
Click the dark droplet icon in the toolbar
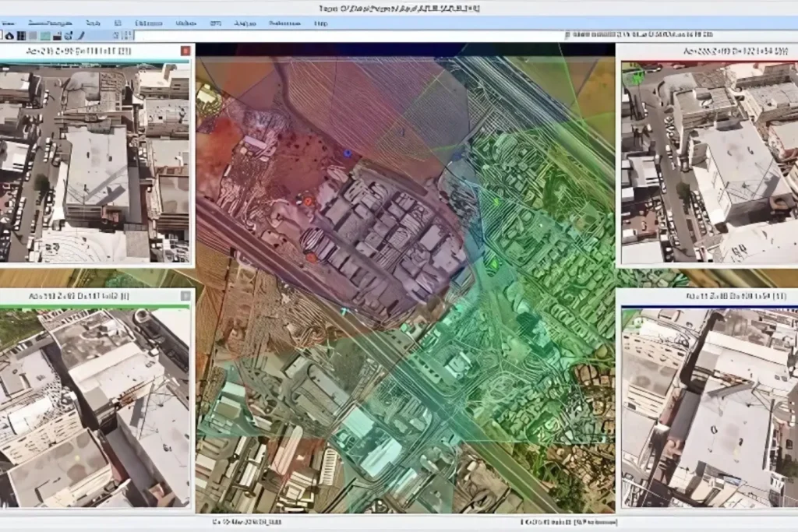[9, 35]
